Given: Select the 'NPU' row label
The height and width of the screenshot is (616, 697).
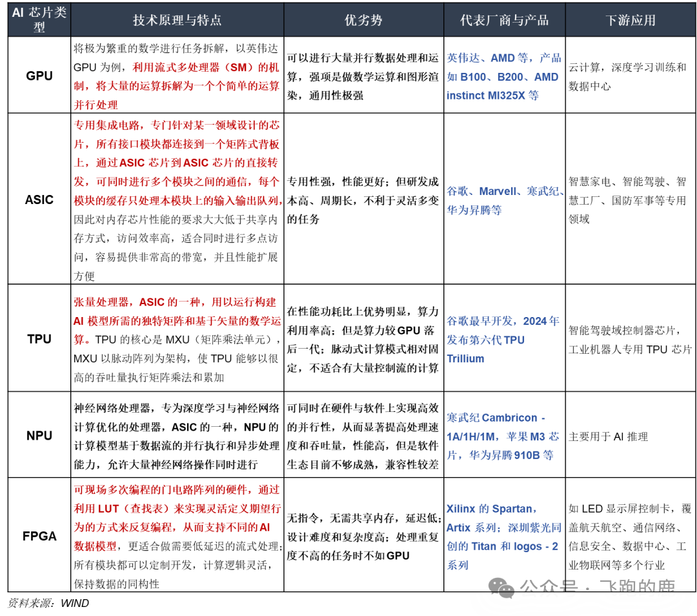Looking at the screenshot, I should (39, 435).
